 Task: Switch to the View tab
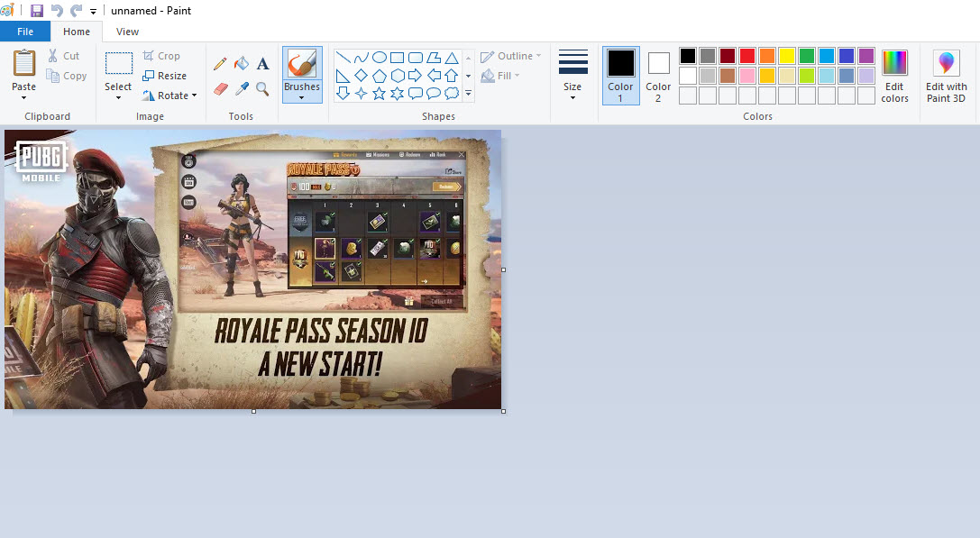click(x=127, y=32)
